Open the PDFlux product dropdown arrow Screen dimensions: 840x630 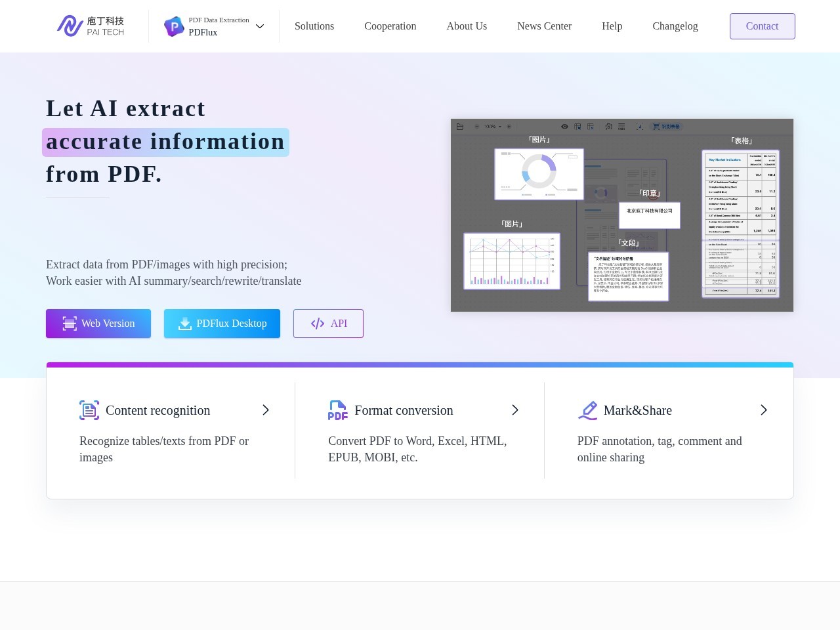[260, 26]
